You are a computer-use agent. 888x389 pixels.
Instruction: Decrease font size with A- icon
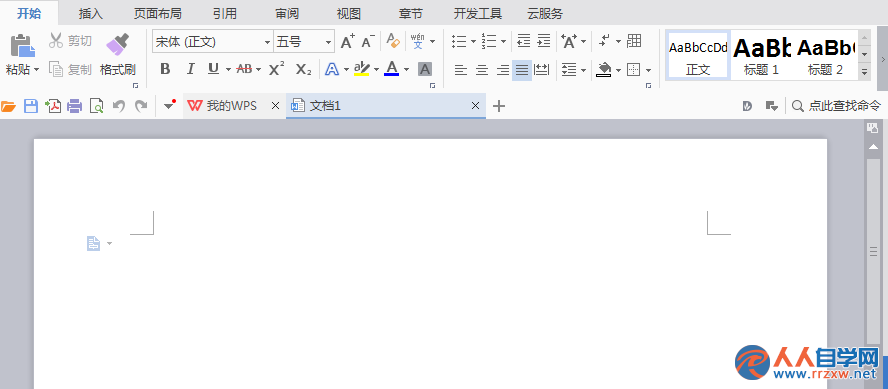pos(368,41)
